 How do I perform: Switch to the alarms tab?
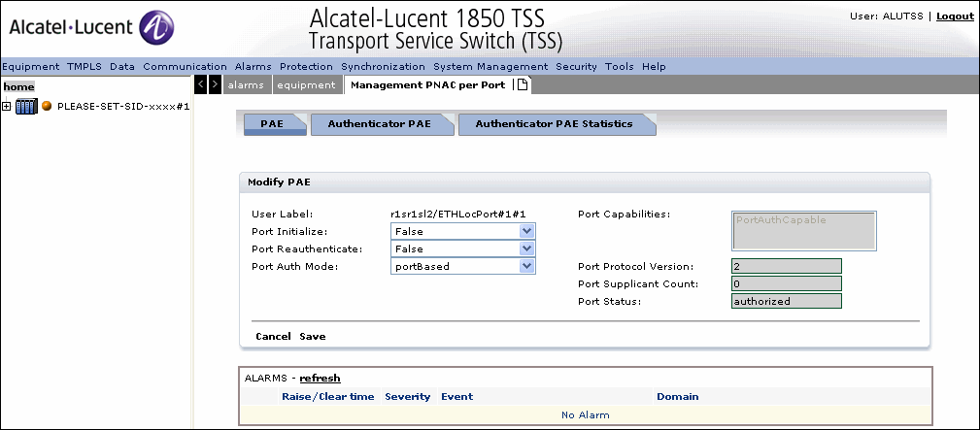pyautogui.click(x=246, y=85)
